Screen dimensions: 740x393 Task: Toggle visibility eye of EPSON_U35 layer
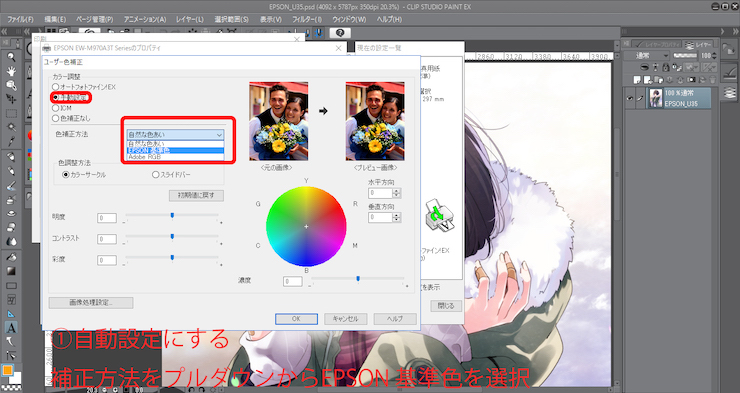(x=630, y=99)
